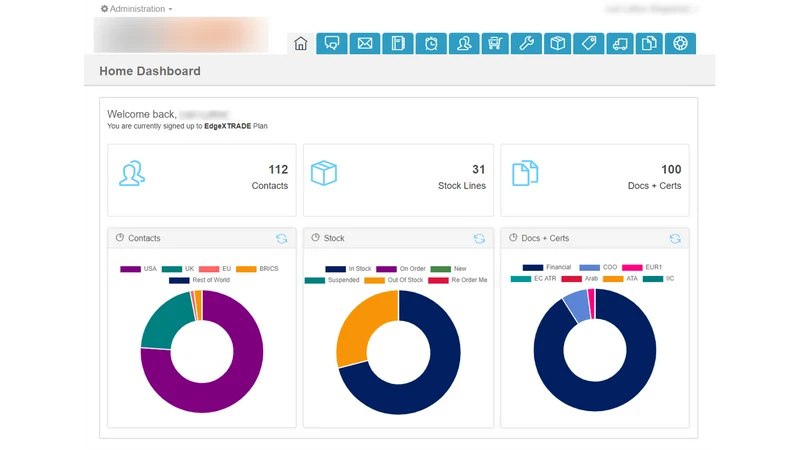The width and height of the screenshot is (800, 450).
Task: Open the wrench tools tab
Action: [527, 43]
